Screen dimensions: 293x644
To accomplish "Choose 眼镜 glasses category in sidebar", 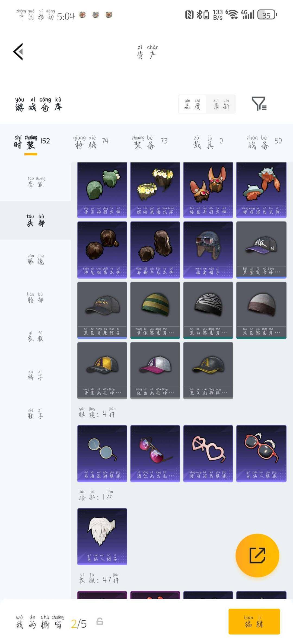I will (36, 259).
